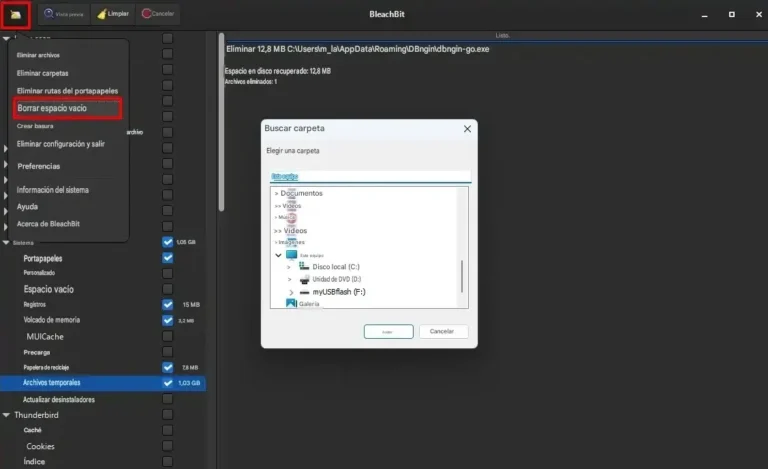The width and height of the screenshot is (768, 469).
Task: Select the MUICache tree row label
Action: (45, 337)
